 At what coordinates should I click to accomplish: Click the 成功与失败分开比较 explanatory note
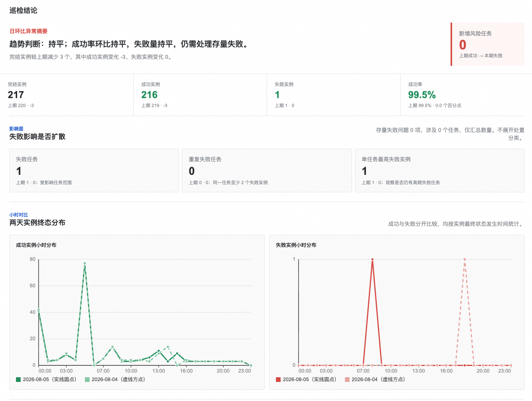tap(456, 224)
